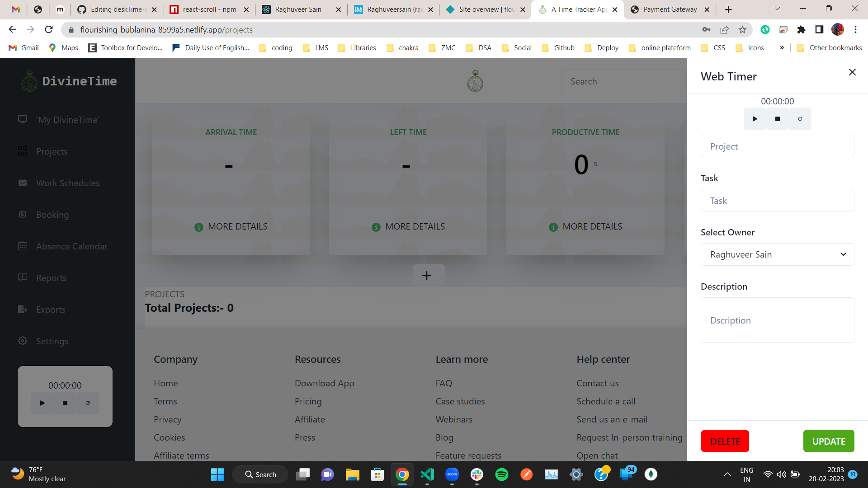Open the FAQ footer link

[444, 383]
